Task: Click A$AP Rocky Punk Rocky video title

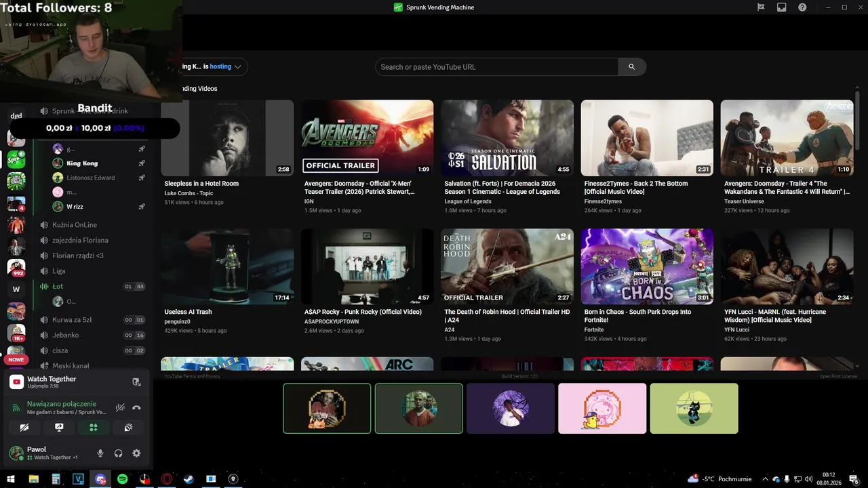Action: [363, 312]
